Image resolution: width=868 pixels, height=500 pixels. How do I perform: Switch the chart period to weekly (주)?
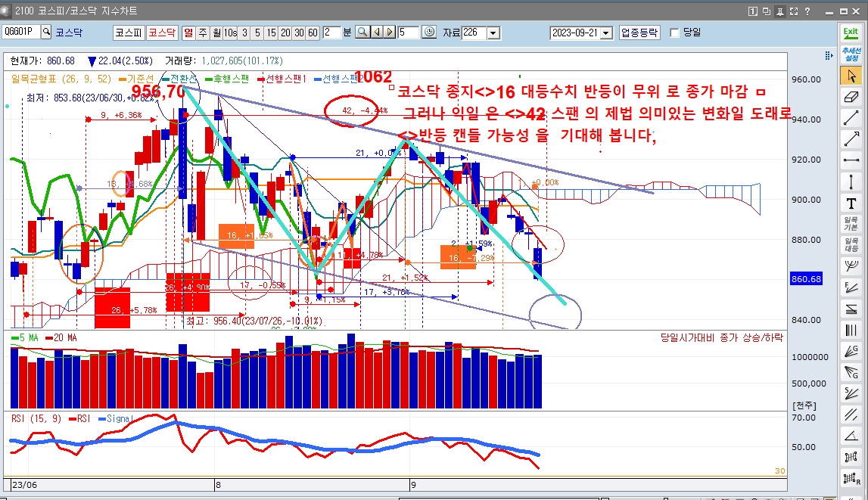(x=201, y=31)
